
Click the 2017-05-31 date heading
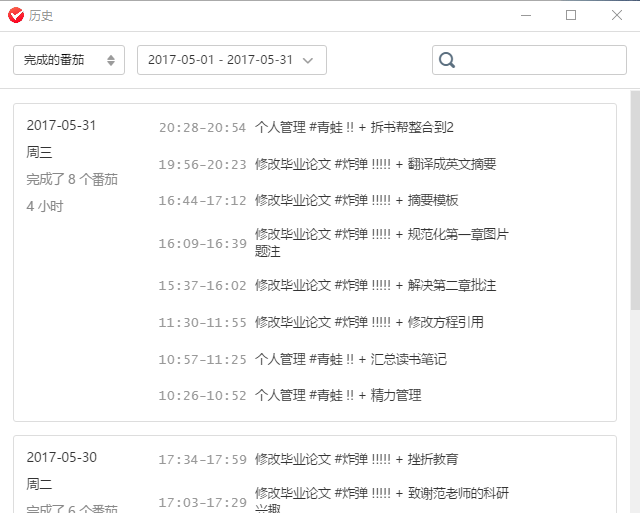click(61, 125)
